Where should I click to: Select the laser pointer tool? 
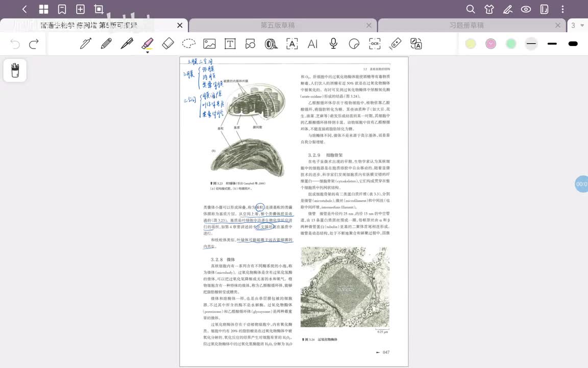395,43
